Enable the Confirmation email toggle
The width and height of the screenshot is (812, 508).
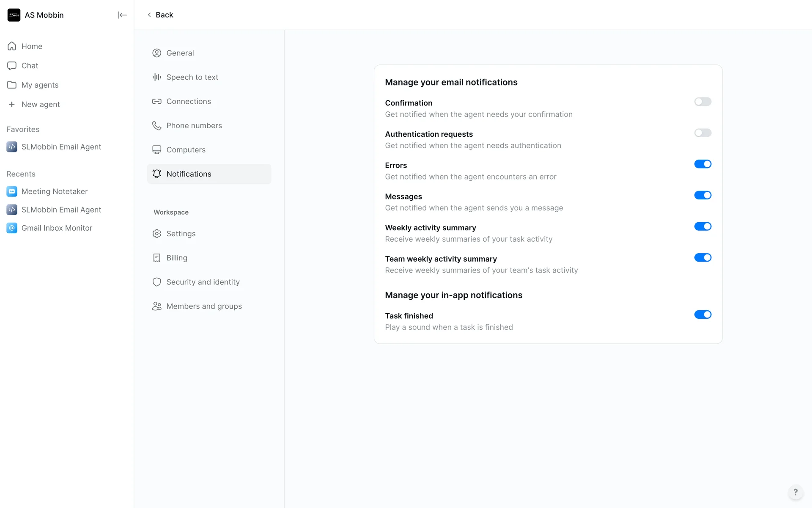702,102
